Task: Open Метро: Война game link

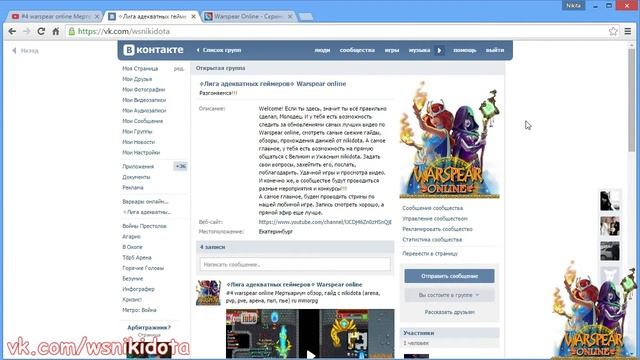Action: 139,310
